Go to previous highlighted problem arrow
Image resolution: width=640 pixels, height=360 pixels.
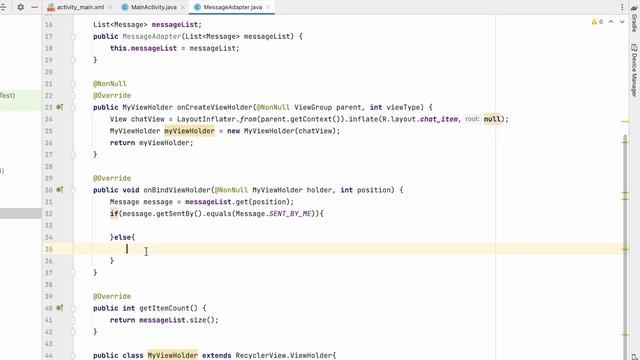pyautogui.click(x=611, y=22)
